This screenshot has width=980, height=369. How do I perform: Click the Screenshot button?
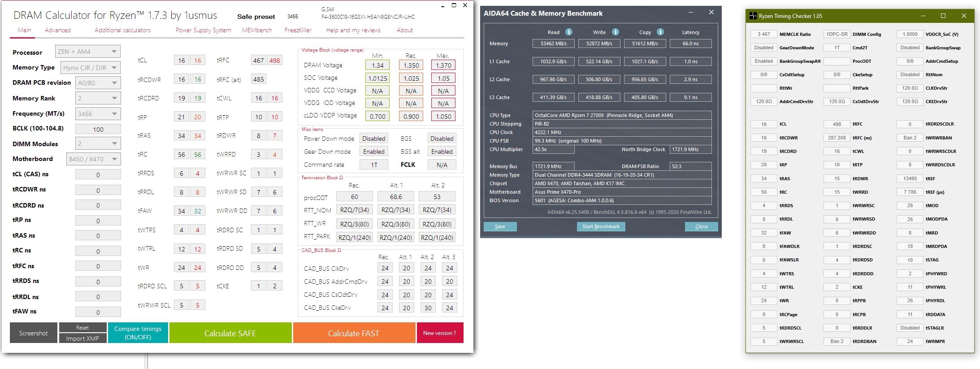(34, 333)
